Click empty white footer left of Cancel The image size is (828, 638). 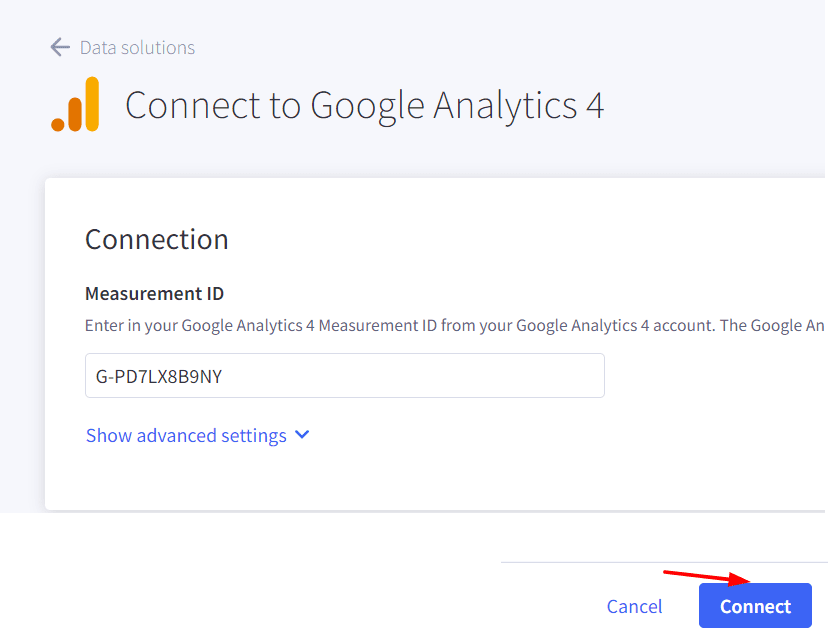click(300, 590)
